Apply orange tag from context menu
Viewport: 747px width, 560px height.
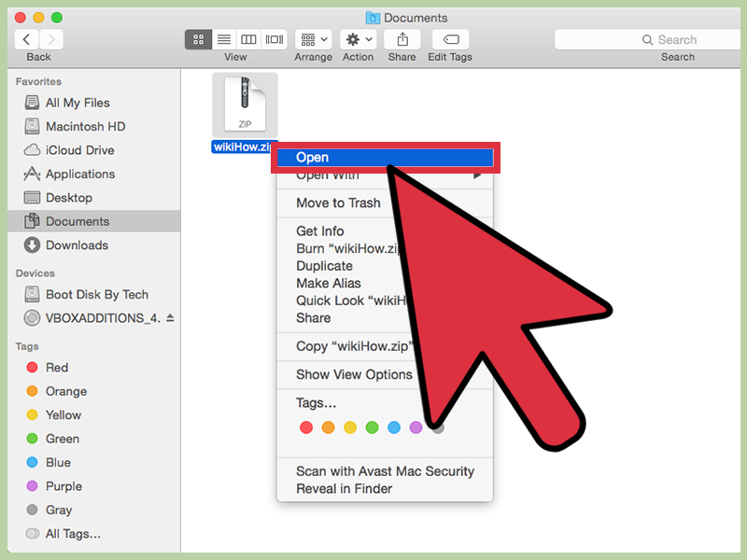coord(329,427)
